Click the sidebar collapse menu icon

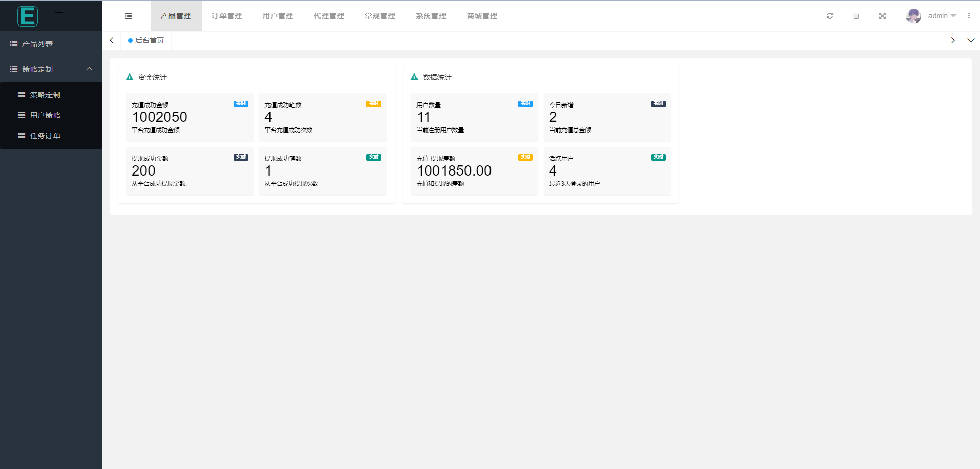pos(128,16)
